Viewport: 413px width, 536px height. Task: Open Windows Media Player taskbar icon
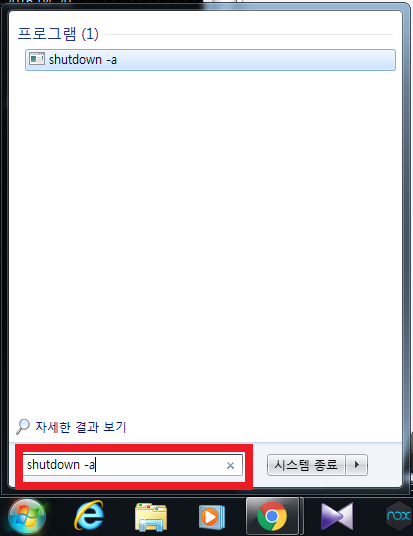point(212,517)
